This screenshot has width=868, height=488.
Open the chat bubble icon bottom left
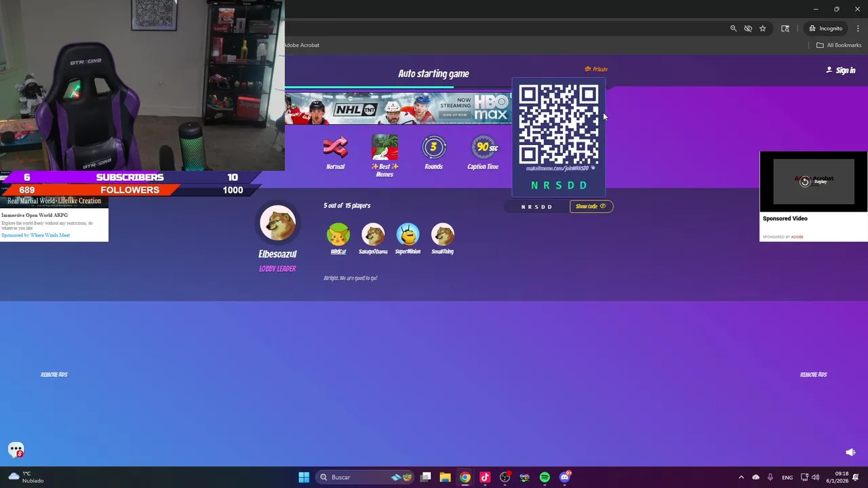click(x=16, y=449)
